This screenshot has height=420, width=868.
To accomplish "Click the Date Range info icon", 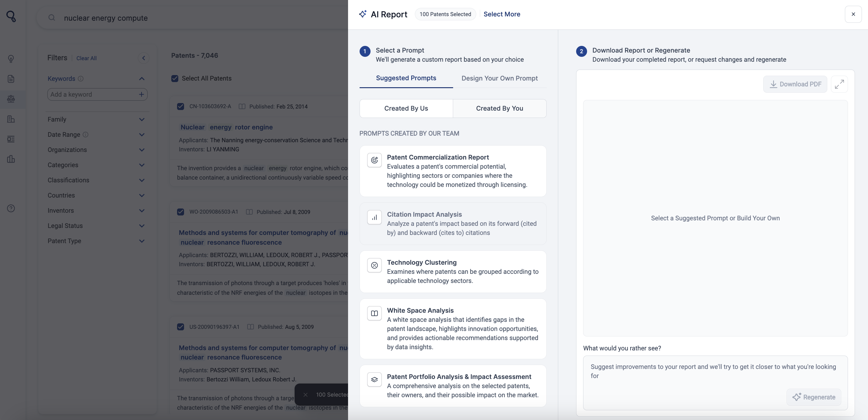I will [x=86, y=135].
